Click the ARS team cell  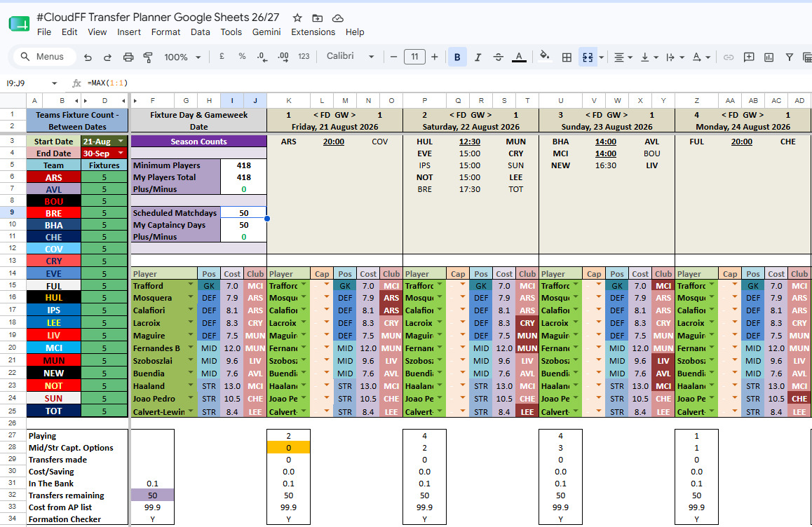[x=53, y=177]
